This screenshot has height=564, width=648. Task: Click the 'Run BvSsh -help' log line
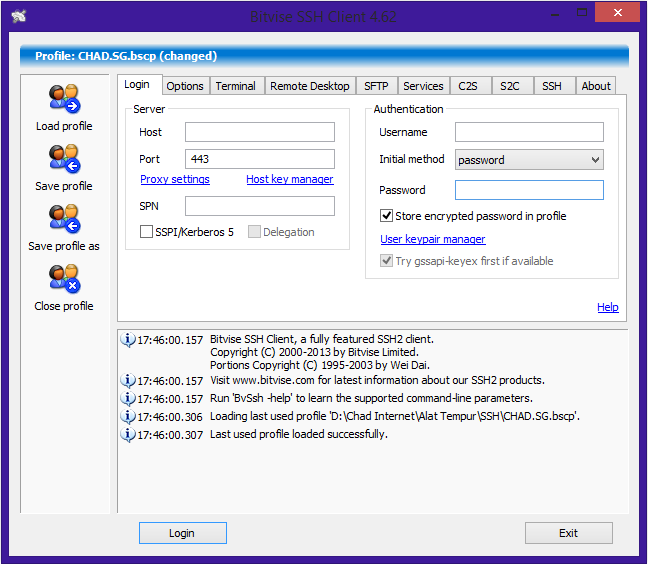tap(372, 398)
